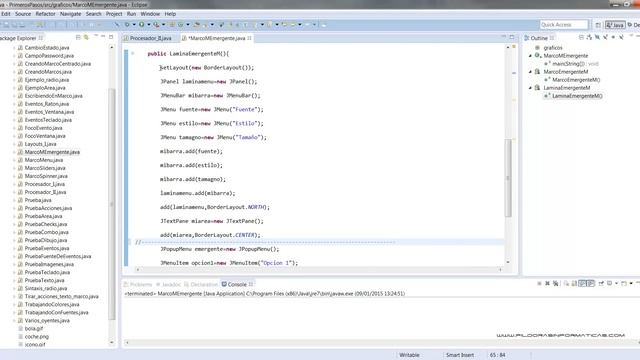Image resolution: width=640 pixels, height=360 pixels.
Task: Click the Outline sort toggle icon
Action: [x=589, y=38]
